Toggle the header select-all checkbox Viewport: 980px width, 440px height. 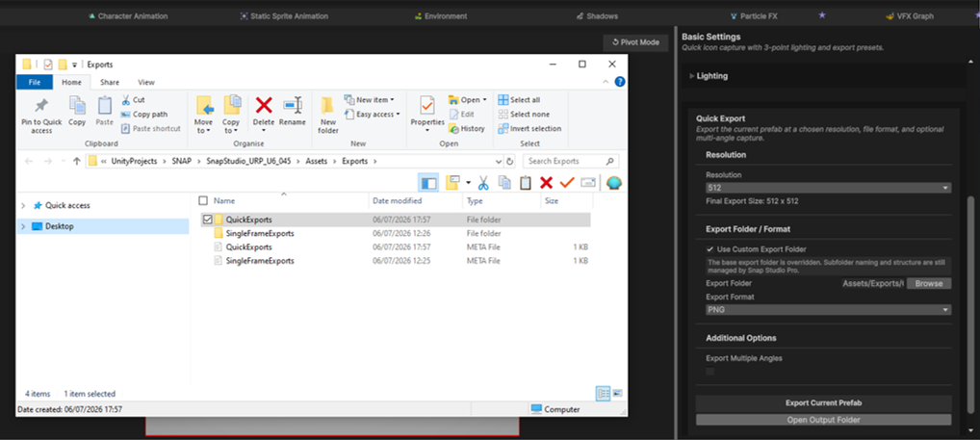coord(202,200)
